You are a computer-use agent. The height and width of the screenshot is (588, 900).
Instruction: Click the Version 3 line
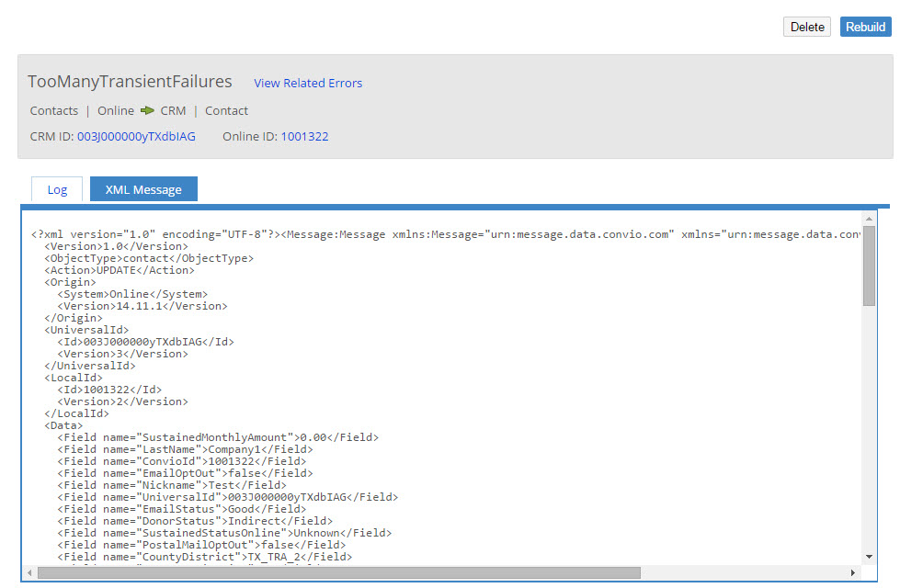click(x=123, y=354)
